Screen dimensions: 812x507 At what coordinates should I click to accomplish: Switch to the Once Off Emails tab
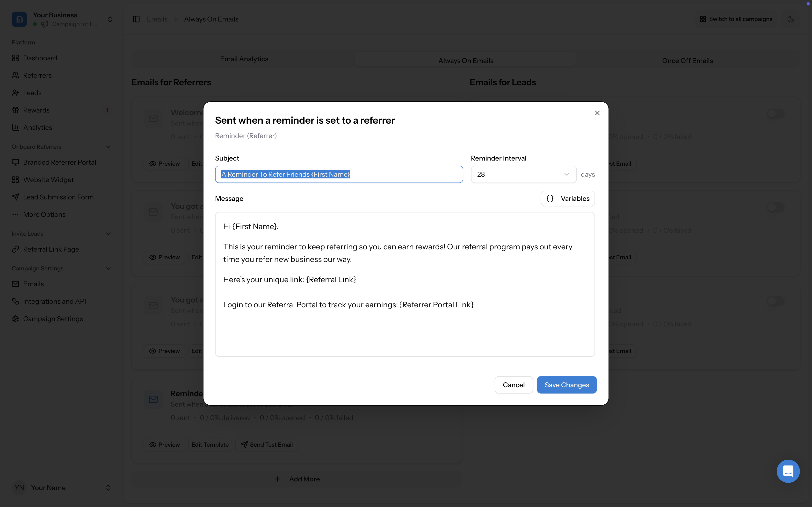pos(687,60)
